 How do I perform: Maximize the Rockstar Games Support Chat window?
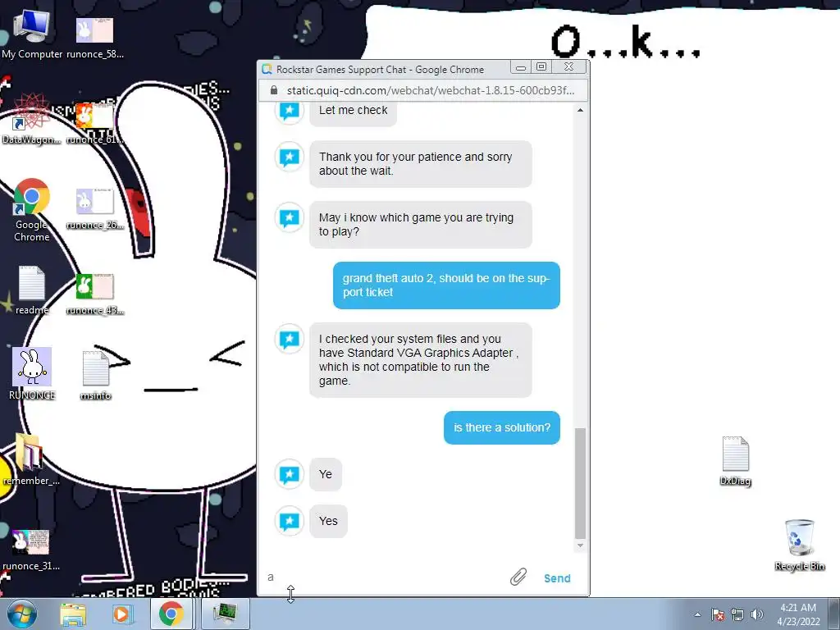[x=541, y=67]
